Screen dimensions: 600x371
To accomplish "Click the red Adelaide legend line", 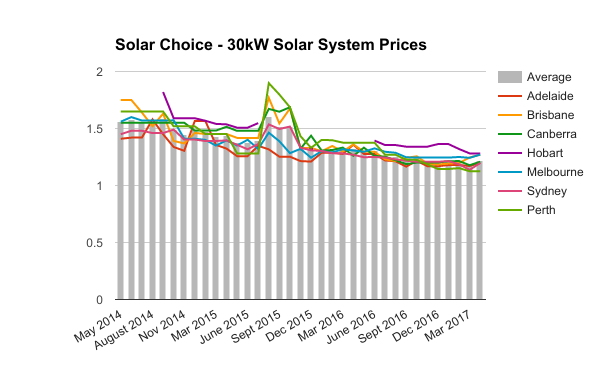I will click(510, 96).
